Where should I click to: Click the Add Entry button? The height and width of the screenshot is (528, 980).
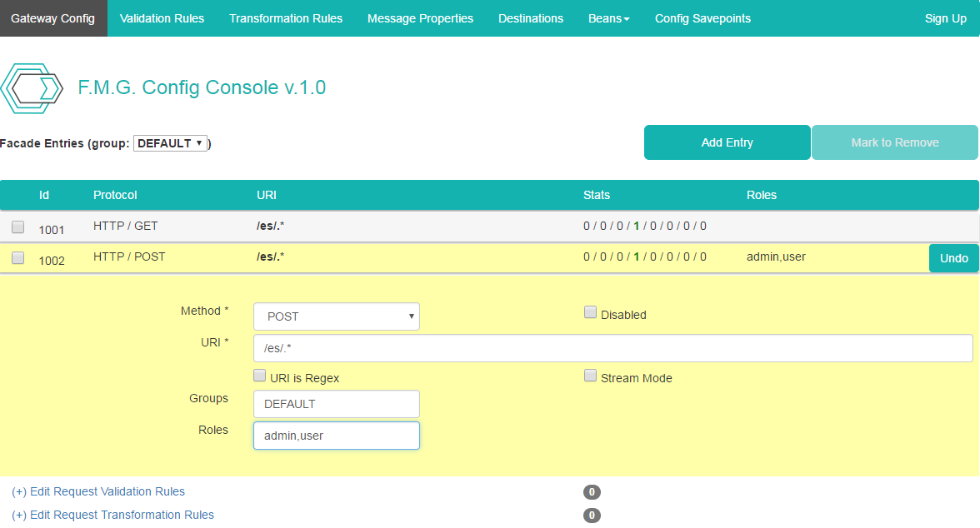point(727,142)
